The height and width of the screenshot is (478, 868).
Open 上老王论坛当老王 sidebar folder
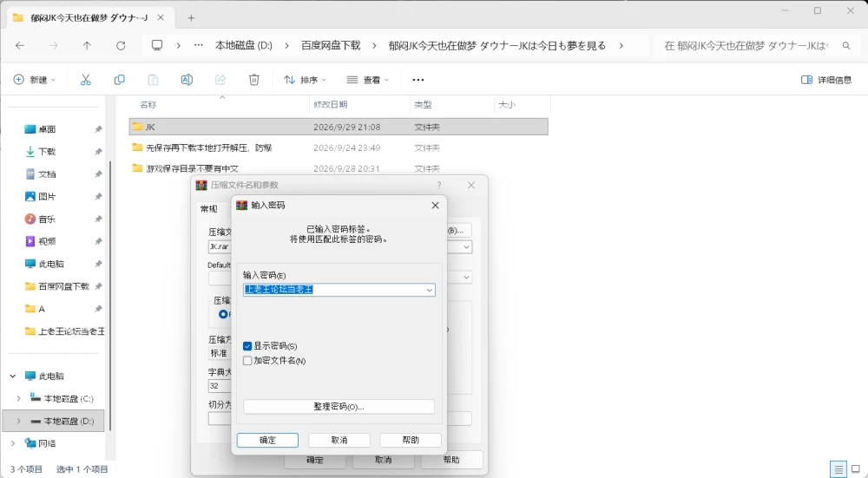click(71, 331)
